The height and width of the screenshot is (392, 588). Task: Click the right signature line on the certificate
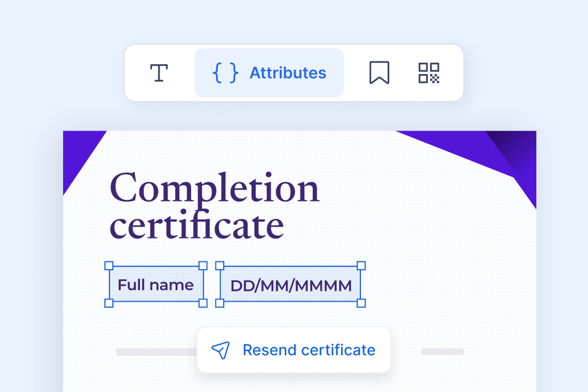443,352
